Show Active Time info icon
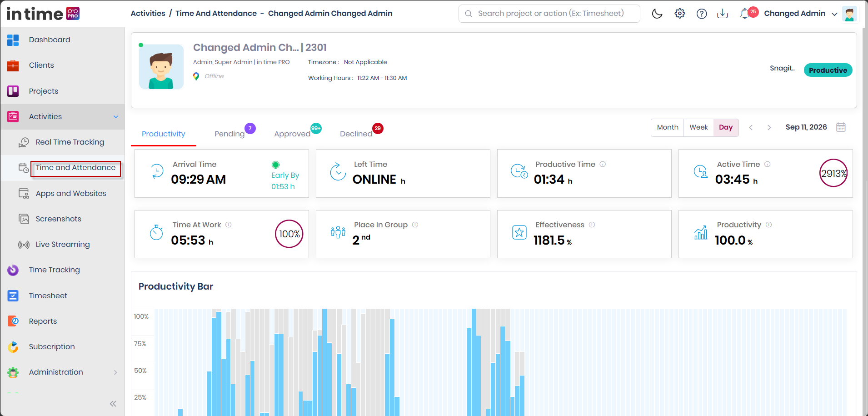 tap(767, 164)
